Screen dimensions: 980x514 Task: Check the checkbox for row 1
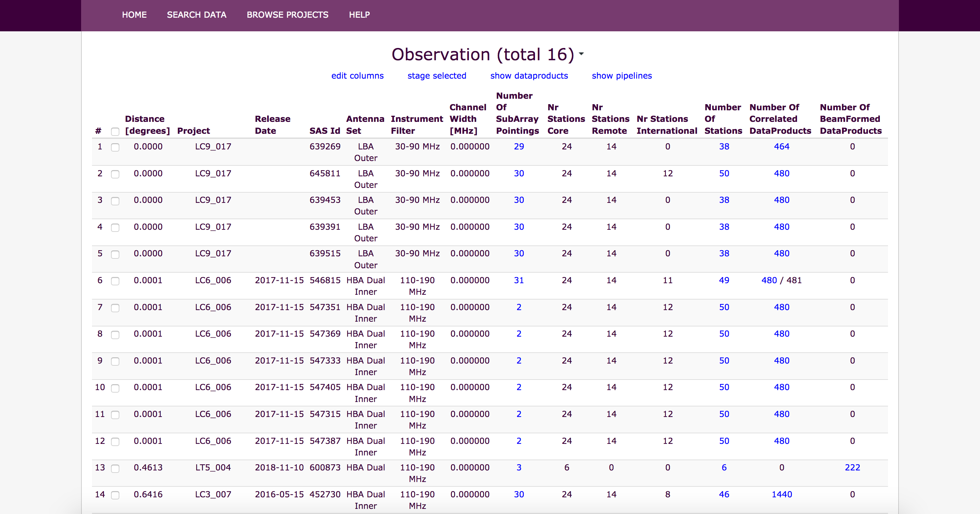115,147
